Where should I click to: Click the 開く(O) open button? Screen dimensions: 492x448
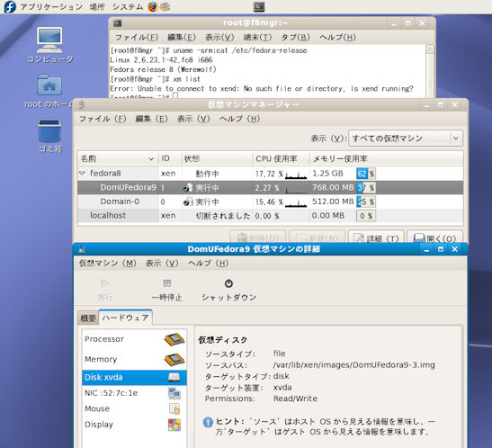pyautogui.click(x=434, y=238)
